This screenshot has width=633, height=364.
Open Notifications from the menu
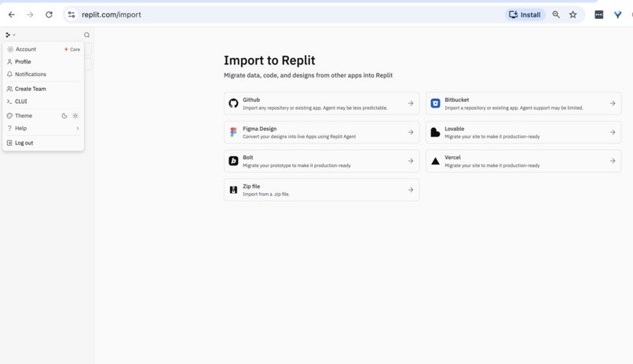[x=43, y=75]
